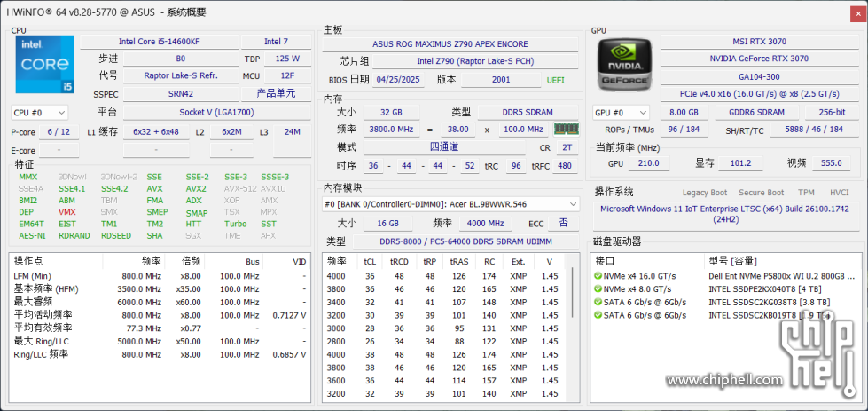Click the GA104-300 GPU chip field
Image resolution: width=868 pixels, height=411 pixels.
(759, 77)
